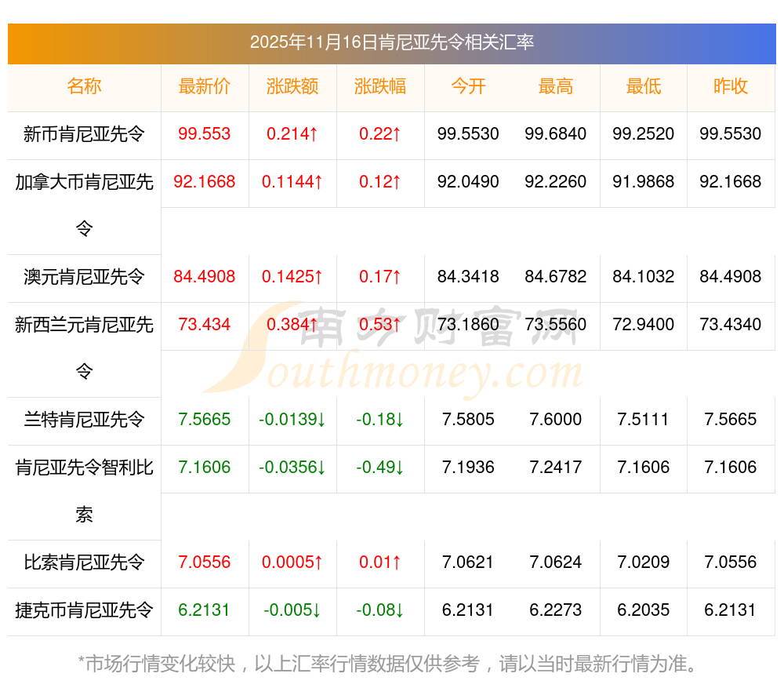The width and height of the screenshot is (784, 688).
Task: Select the 最低 column header
Action: point(644,87)
